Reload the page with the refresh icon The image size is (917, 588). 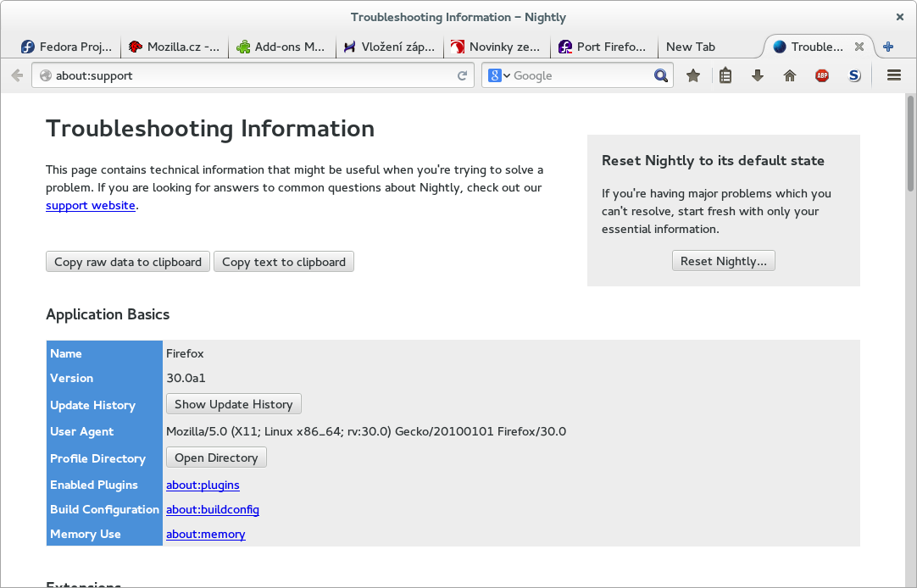(x=462, y=75)
